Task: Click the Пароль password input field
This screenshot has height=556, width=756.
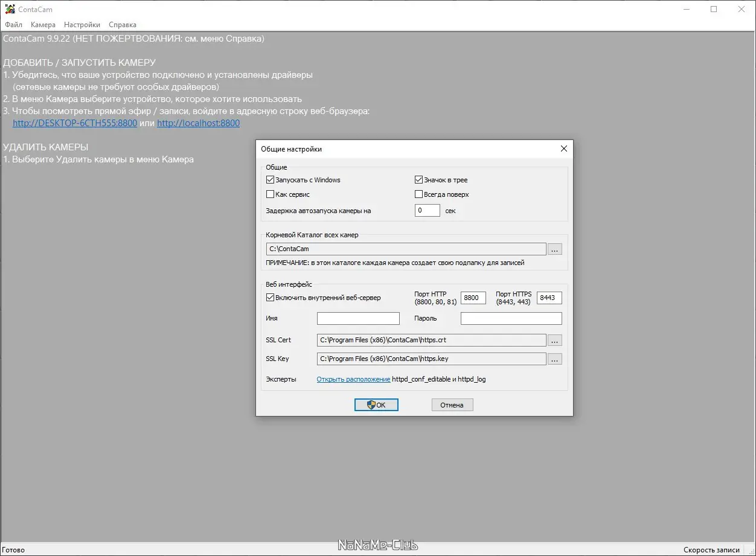Action: tap(511, 318)
